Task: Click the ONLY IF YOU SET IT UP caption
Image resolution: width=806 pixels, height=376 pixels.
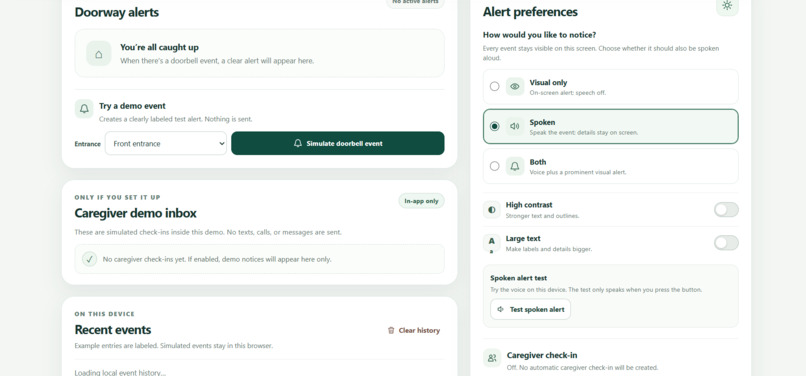Action: tap(118, 198)
